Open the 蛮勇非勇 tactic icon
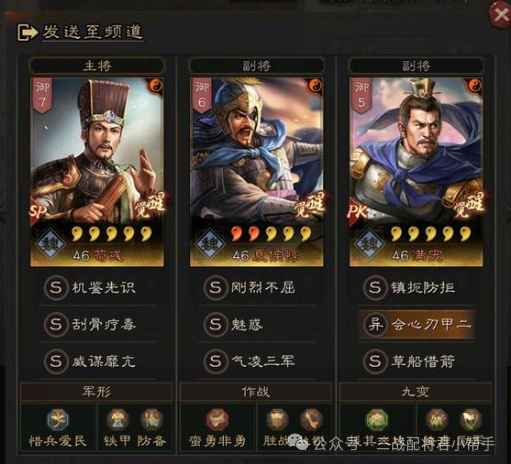The height and width of the screenshot is (464, 511). click(x=217, y=420)
